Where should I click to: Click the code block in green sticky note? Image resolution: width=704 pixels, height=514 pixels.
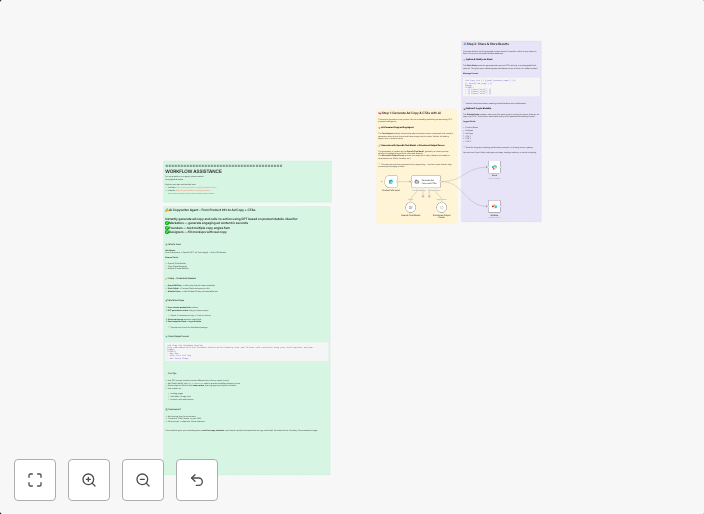[x=246, y=351]
